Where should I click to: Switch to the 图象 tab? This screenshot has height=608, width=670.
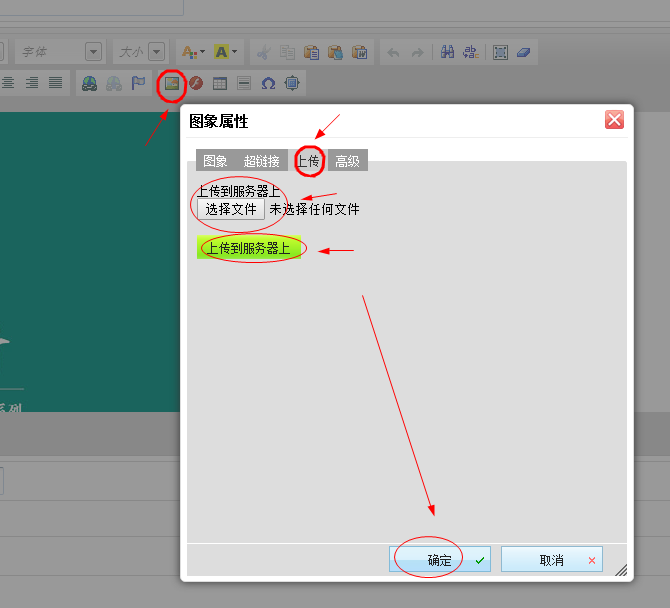215,161
